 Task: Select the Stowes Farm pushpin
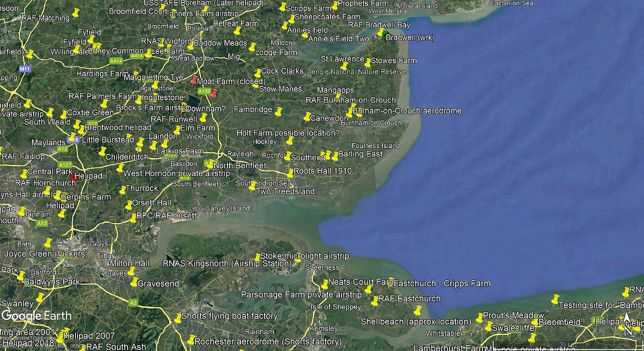368,62
